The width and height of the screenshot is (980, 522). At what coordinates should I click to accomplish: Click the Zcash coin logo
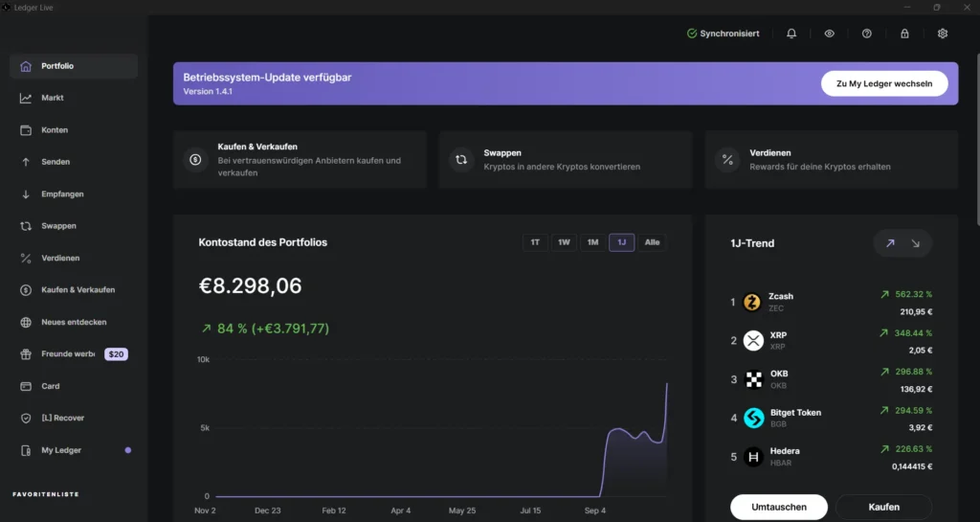pos(752,303)
